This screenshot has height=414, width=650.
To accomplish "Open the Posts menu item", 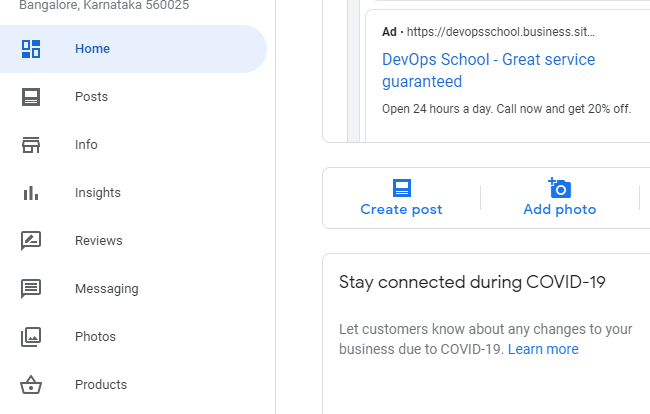I will [91, 97].
